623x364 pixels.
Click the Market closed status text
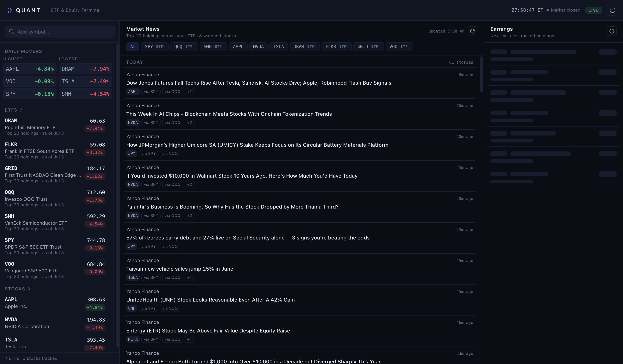tap(565, 10)
